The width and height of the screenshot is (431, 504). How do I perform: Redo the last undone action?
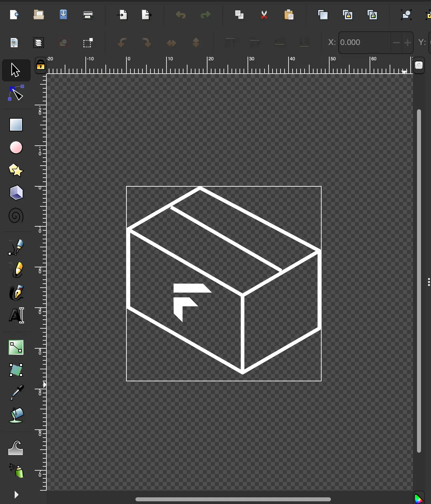coord(205,15)
